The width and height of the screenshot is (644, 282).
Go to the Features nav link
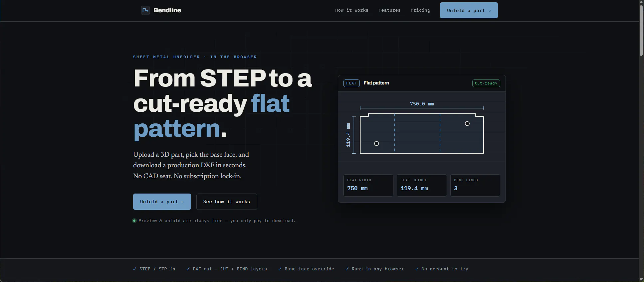(x=389, y=10)
